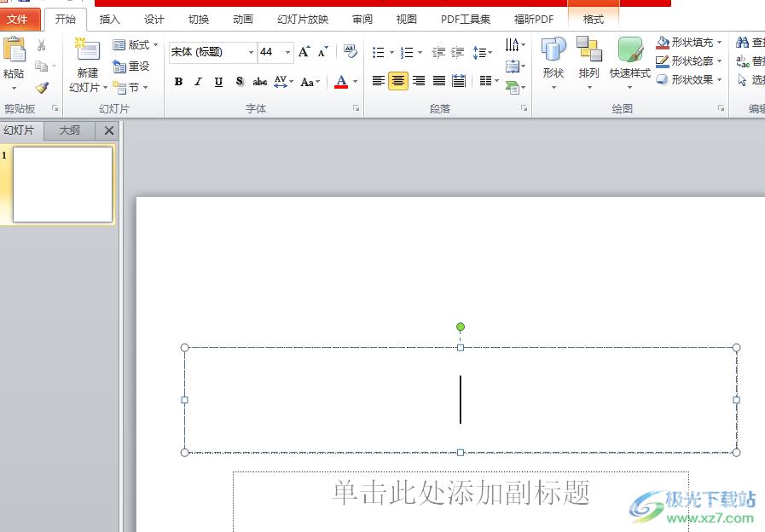Open the align text vertically tool
The image size is (765, 532).
[515, 66]
